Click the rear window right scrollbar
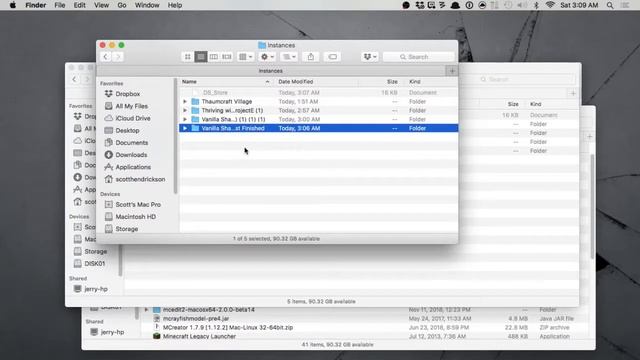 (x=592, y=206)
